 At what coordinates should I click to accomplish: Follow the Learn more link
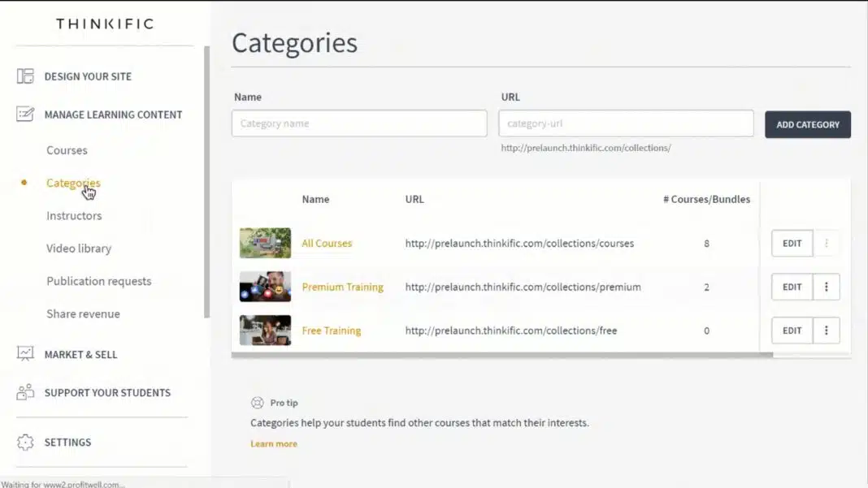[x=274, y=444]
